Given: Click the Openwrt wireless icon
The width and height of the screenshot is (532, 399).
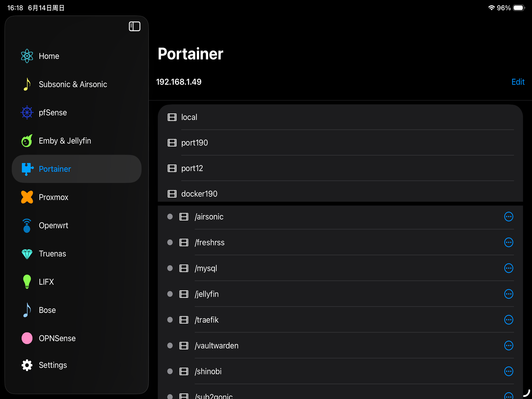Looking at the screenshot, I should click(x=27, y=226).
